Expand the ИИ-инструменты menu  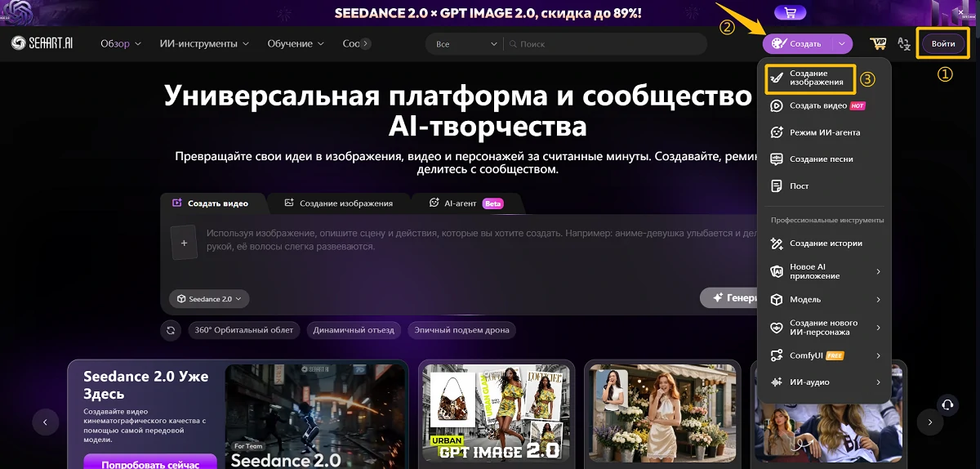[x=204, y=44]
